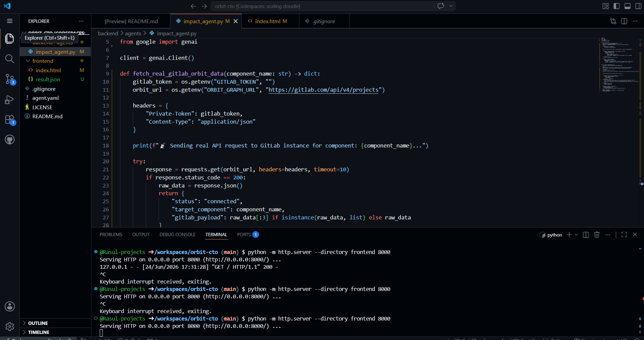
Task: Open the chat dropdown arrow in title bar
Action: point(451,6)
